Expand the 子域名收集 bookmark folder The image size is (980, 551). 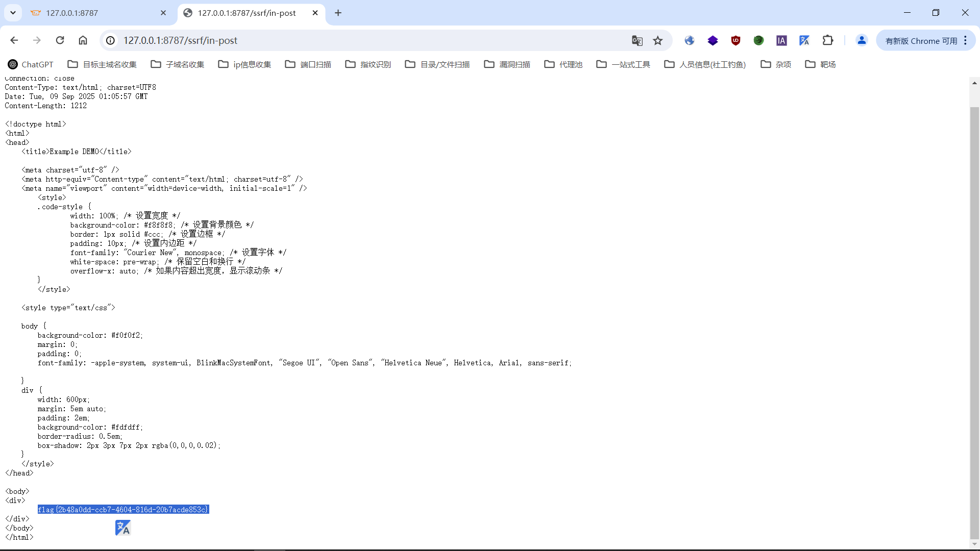178,64
